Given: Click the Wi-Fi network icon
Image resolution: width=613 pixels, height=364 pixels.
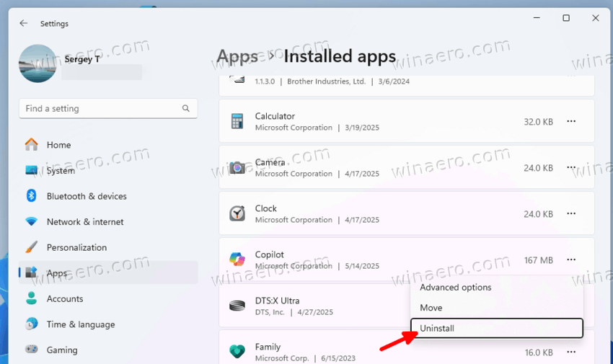Looking at the screenshot, I should [x=31, y=221].
